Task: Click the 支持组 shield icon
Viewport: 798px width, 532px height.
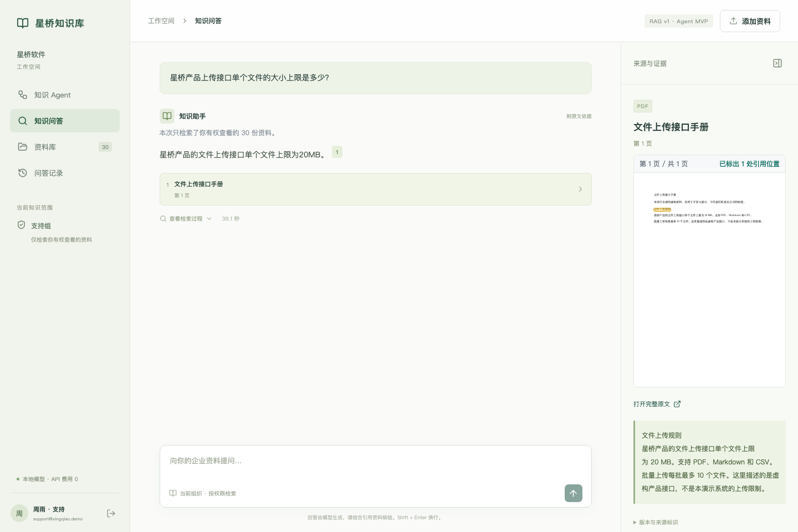Action: pyautogui.click(x=21, y=225)
